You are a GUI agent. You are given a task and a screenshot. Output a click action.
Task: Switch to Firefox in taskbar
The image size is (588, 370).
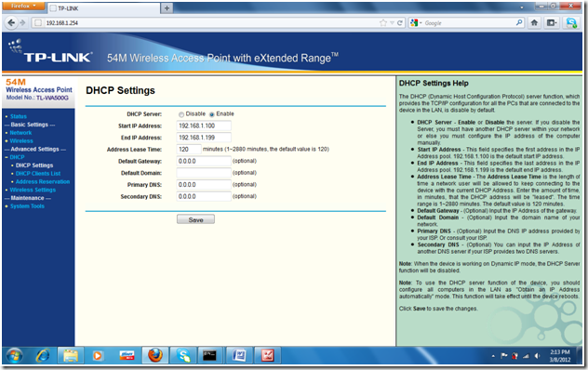click(154, 355)
